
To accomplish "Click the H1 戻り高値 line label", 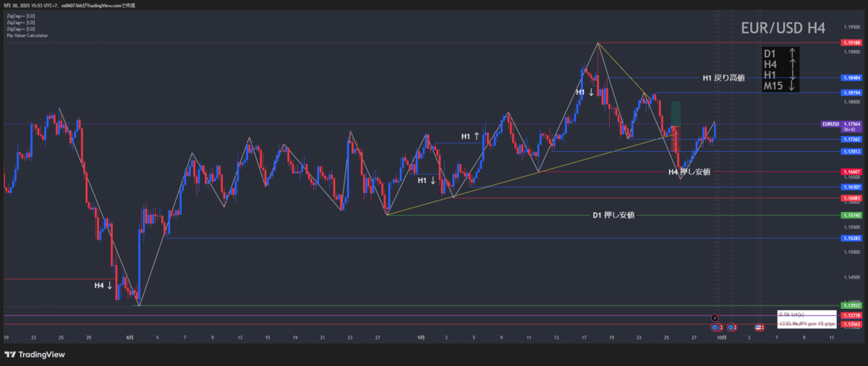I will [723, 77].
